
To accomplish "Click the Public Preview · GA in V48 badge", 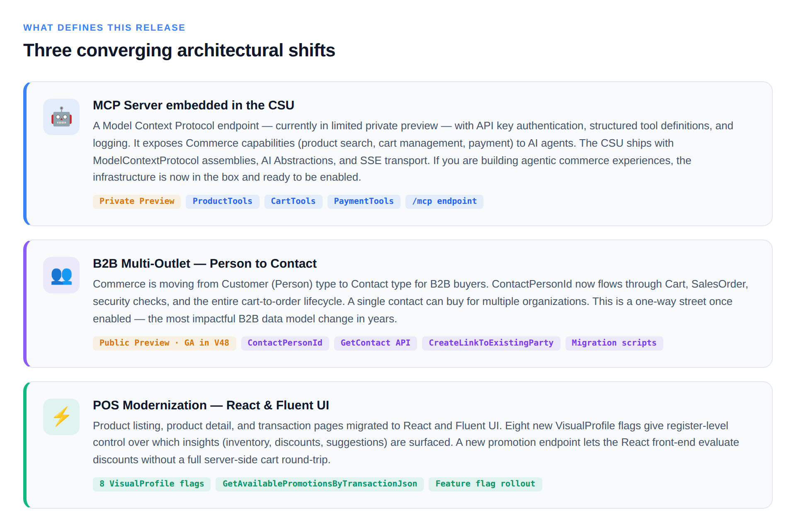I will (165, 343).
